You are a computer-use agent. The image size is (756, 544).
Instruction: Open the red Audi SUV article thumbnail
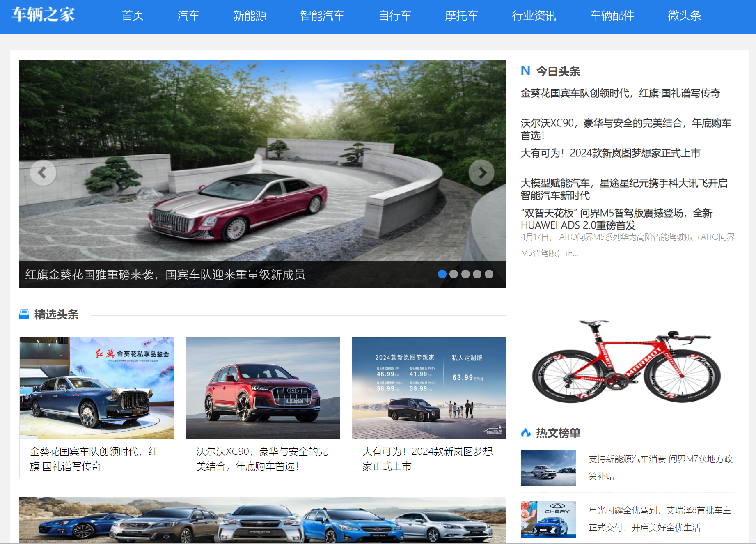263,388
